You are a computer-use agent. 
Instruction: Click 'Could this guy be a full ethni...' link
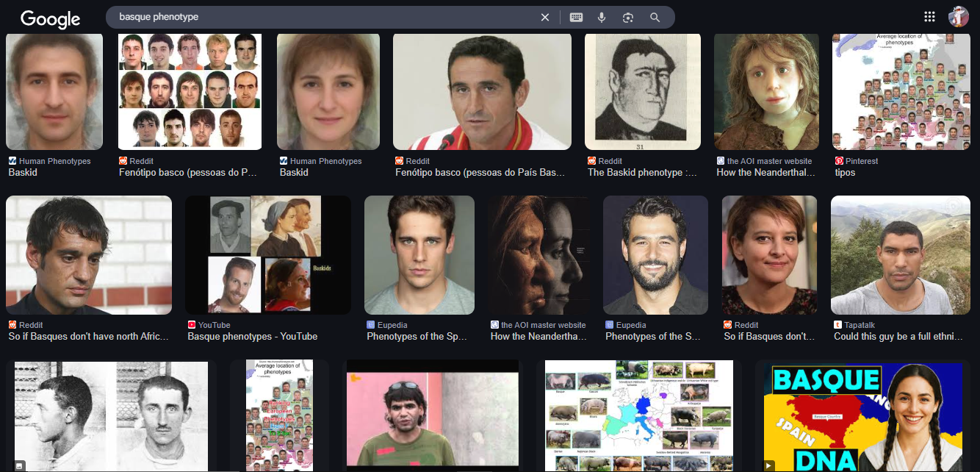(898, 336)
